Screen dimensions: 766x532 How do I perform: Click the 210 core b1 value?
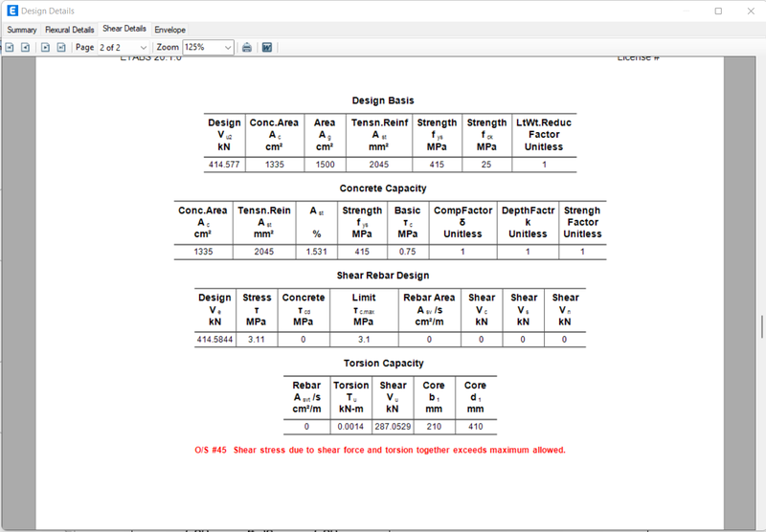(x=434, y=427)
